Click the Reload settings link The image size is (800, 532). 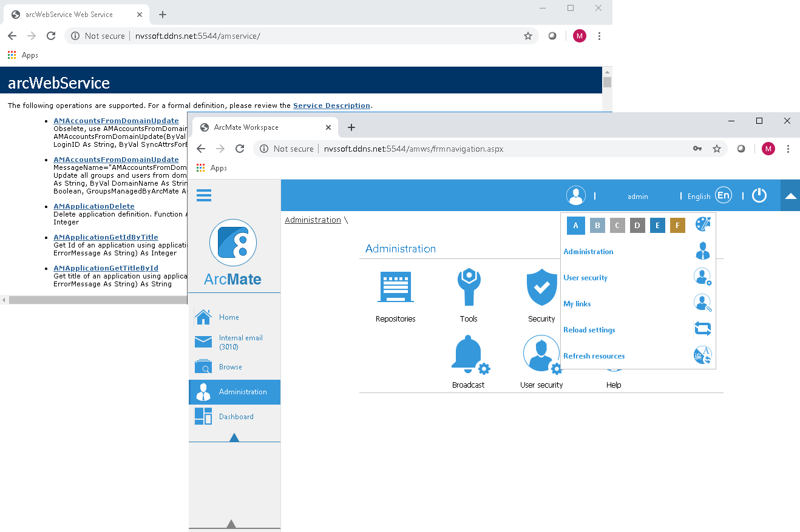click(589, 329)
